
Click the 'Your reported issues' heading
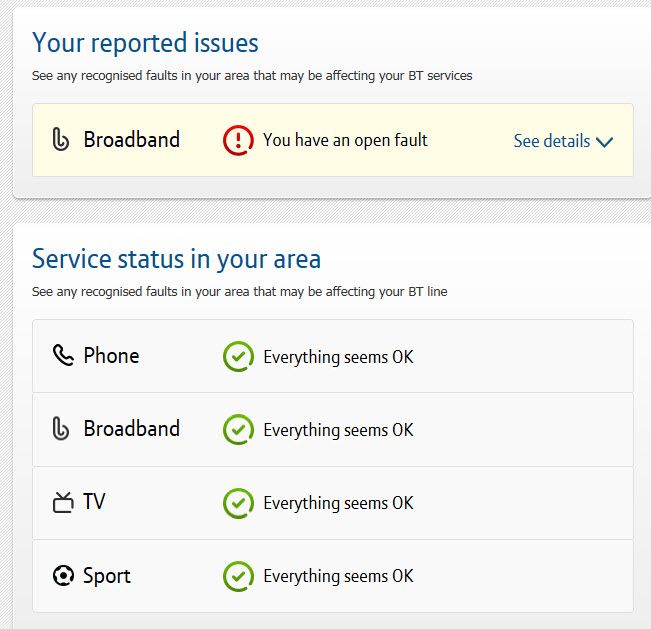pyautogui.click(x=145, y=43)
